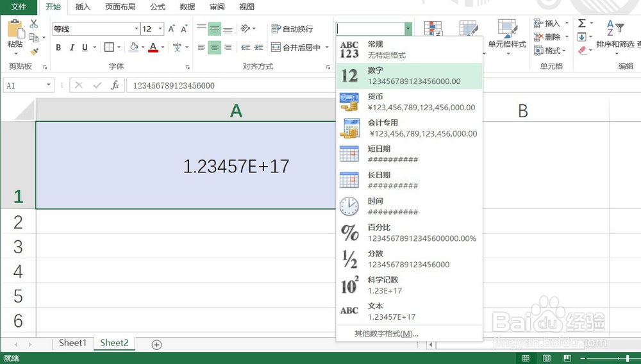Apply red font color A icon
The image size is (641, 364).
tap(153, 47)
